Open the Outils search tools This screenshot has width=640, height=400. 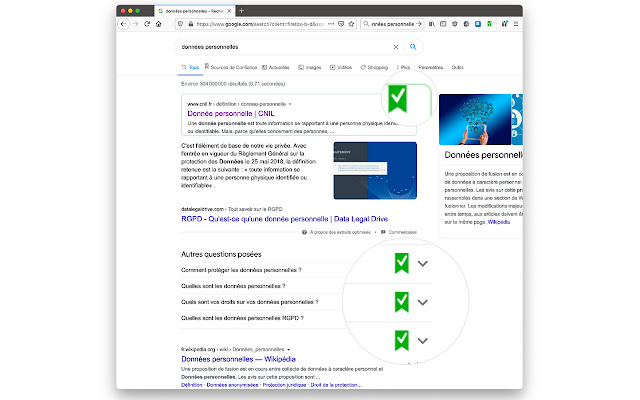click(458, 67)
